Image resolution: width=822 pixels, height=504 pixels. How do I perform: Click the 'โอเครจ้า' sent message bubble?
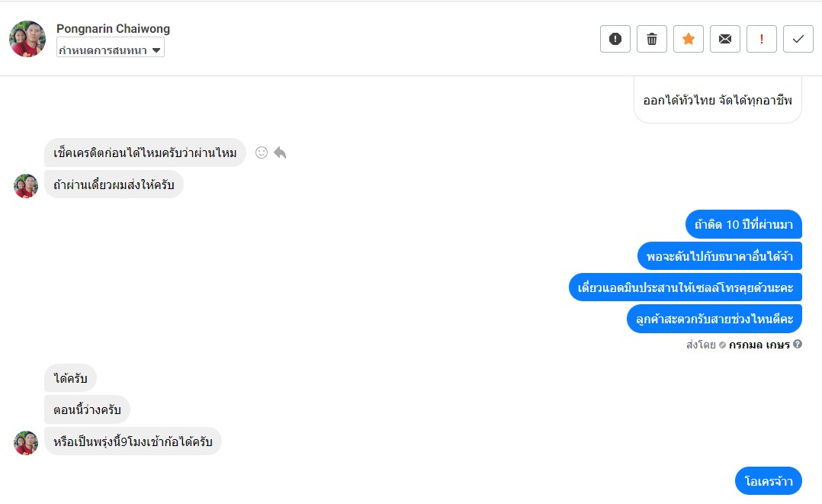769,481
